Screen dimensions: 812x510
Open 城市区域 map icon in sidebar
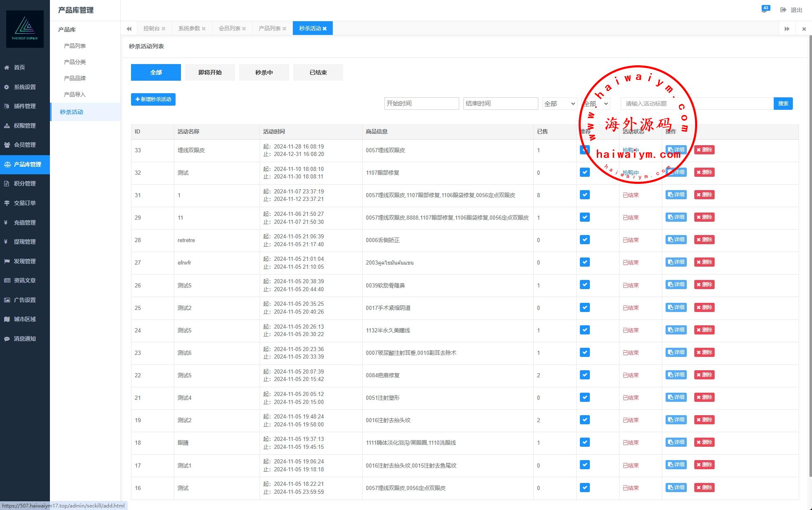click(x=7, y=319)
